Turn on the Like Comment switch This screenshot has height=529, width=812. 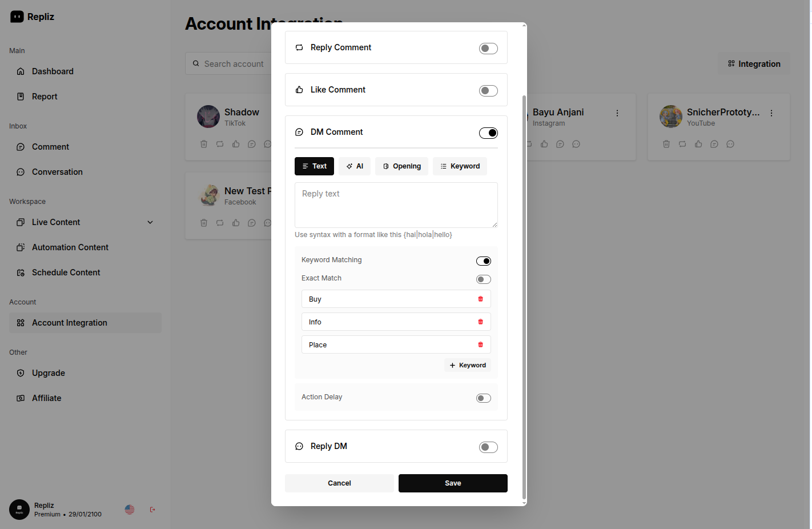pos(488,91)
